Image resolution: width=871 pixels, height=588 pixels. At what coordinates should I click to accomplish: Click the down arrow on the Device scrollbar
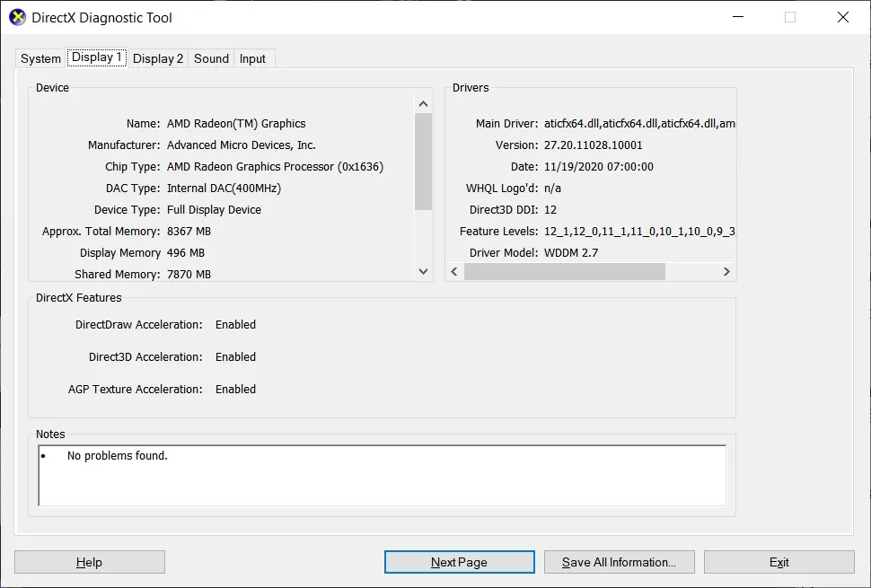[423, 271]
